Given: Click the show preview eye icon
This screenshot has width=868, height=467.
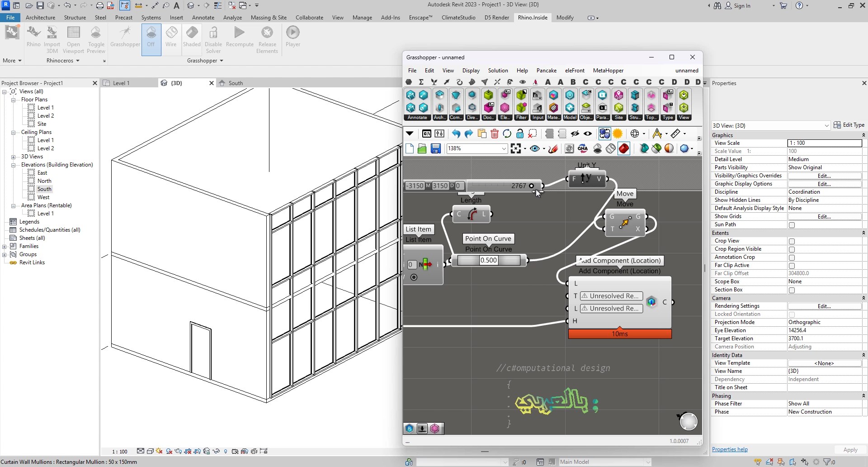Looking at the screenshot, I should tap(588, 133).
